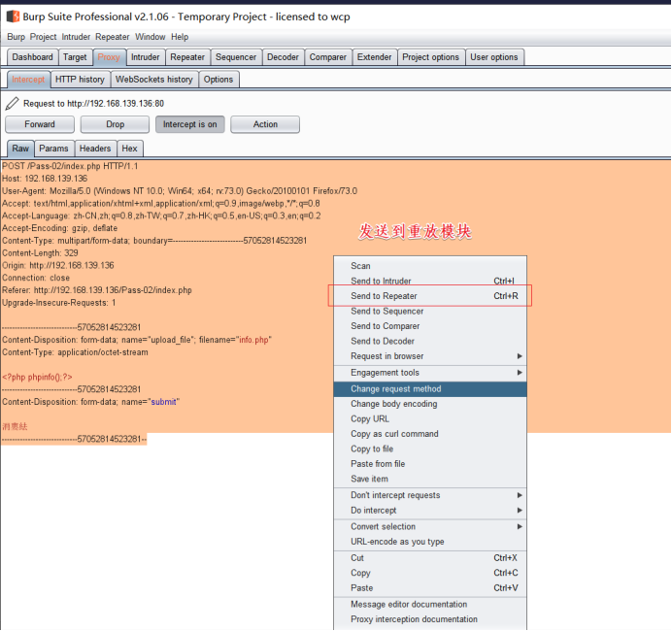Choose Save item
The height and width of the screenshot is (631, 672).
pyautogui.click(x=430, y=479)
